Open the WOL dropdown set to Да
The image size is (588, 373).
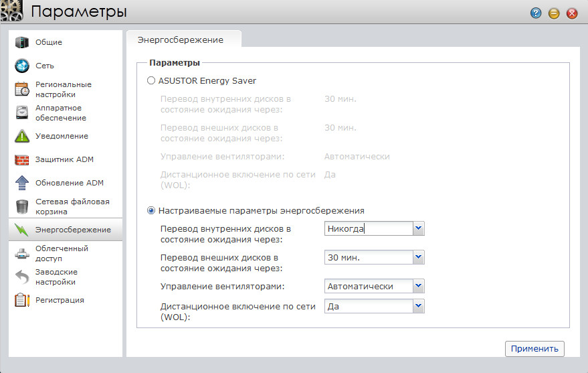(418, 306)
